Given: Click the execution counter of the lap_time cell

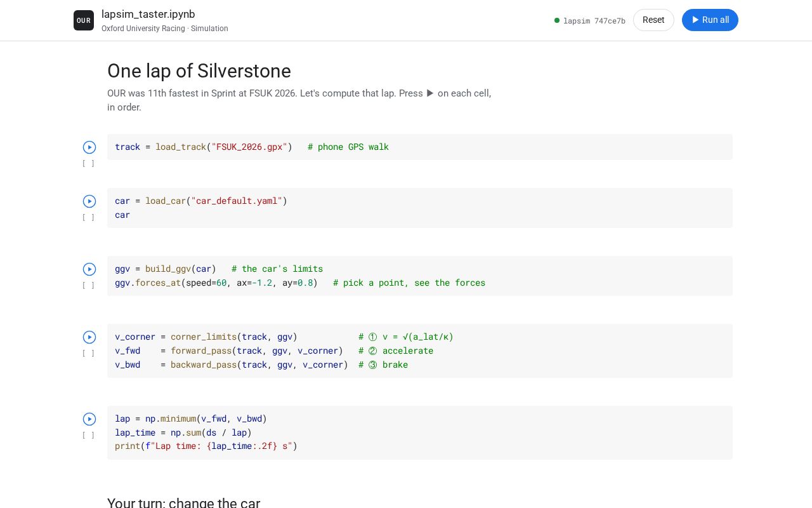Looking at the screenshot, I should (89, 435).
